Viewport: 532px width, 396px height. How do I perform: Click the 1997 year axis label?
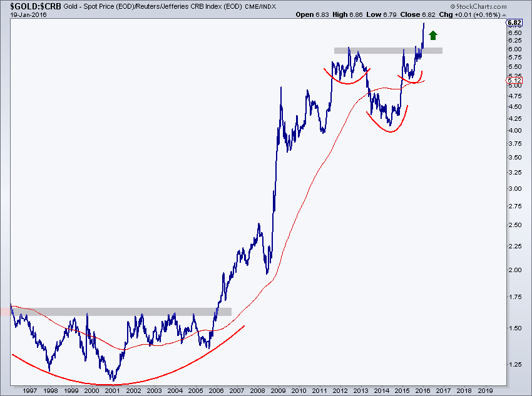pos(29,391)
